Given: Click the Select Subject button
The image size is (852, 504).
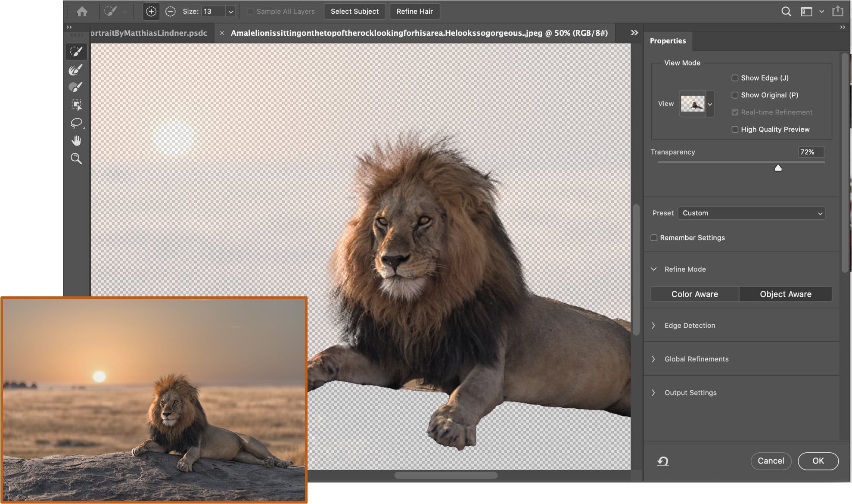Looking at the screenshot, I should click(354, 11).
